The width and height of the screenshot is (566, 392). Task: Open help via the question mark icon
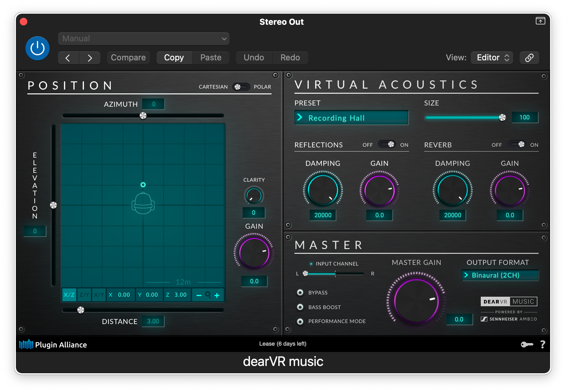pos(543,345)
